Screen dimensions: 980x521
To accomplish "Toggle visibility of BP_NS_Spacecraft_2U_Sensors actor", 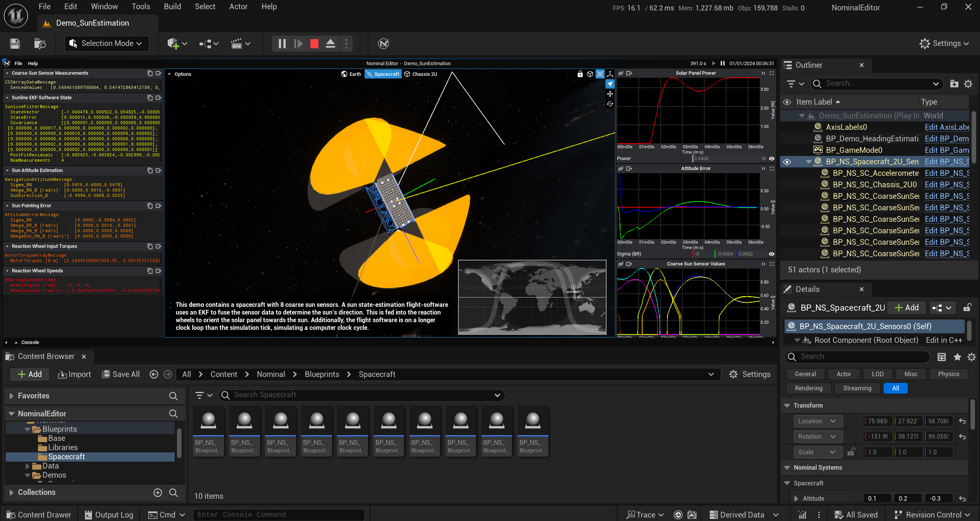I will [787, 162].
